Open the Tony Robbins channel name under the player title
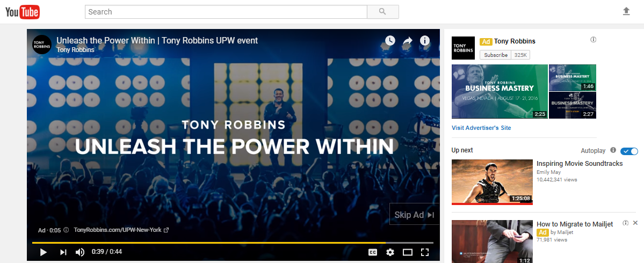 pyautogui.click(x=75, y=49)
